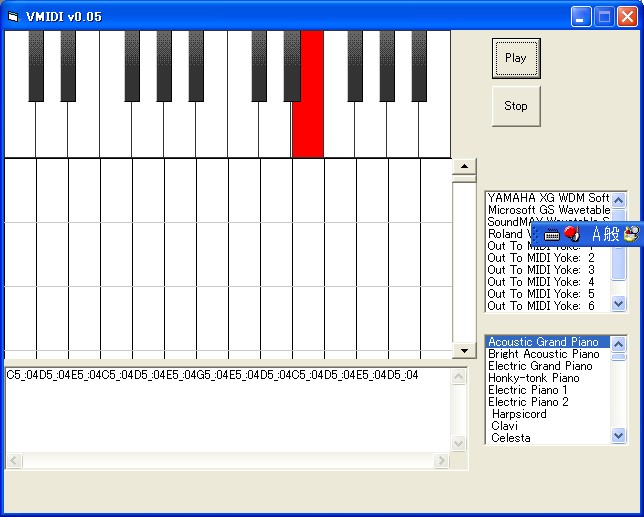Click the Play button
This screenshot has width=644, height=517.
[516, 58]
